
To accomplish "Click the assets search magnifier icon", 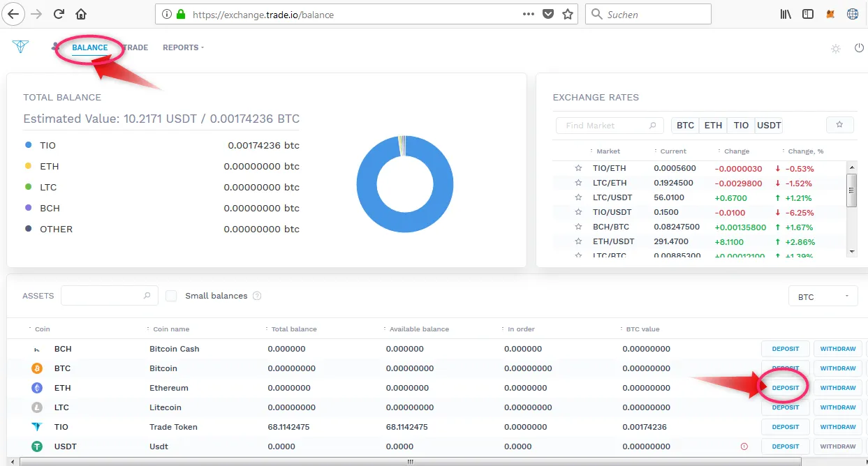I will (x=147, y=296).
